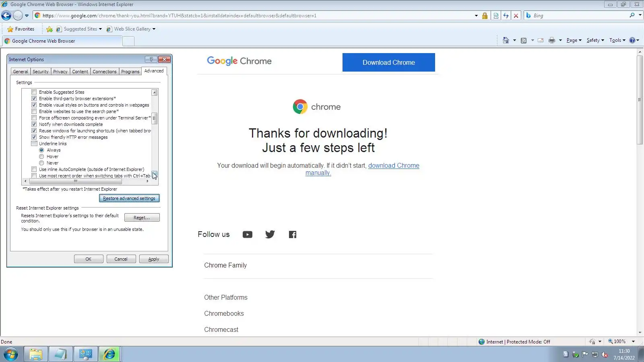644x362 pixels.
Task: Open the Print dropdown arrow
Action: coord(560,40)
